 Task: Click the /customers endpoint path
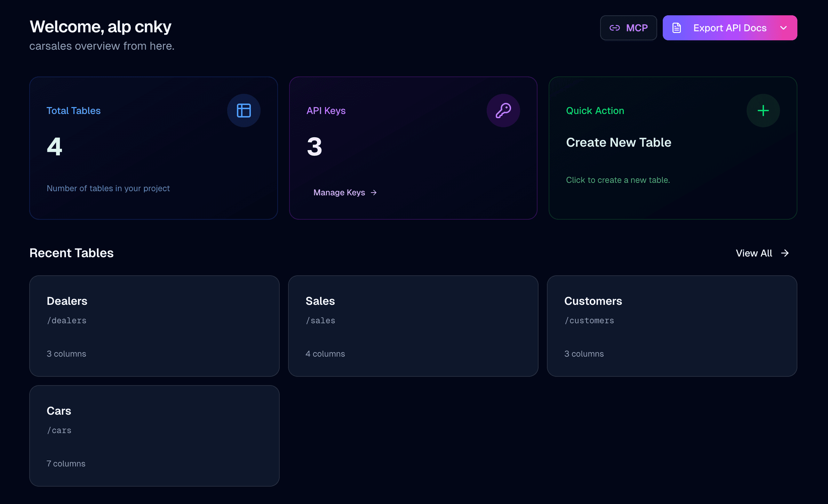coord(589,320)
